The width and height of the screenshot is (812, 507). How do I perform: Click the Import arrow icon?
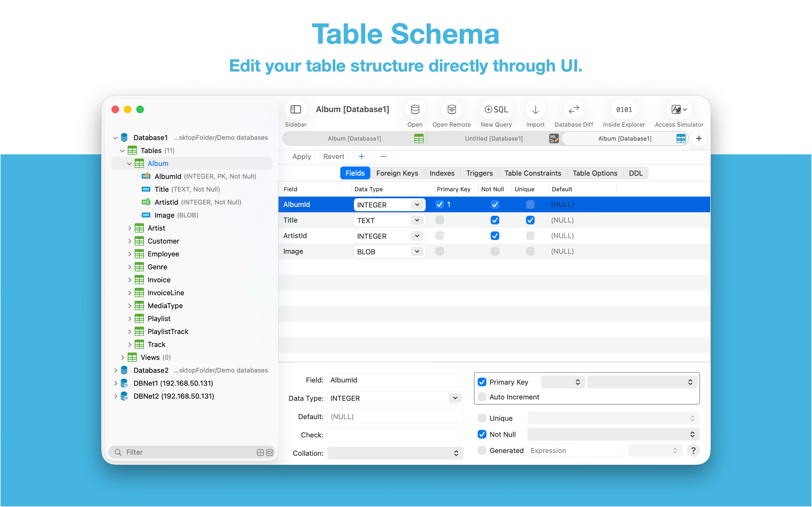tap(535, 110)
